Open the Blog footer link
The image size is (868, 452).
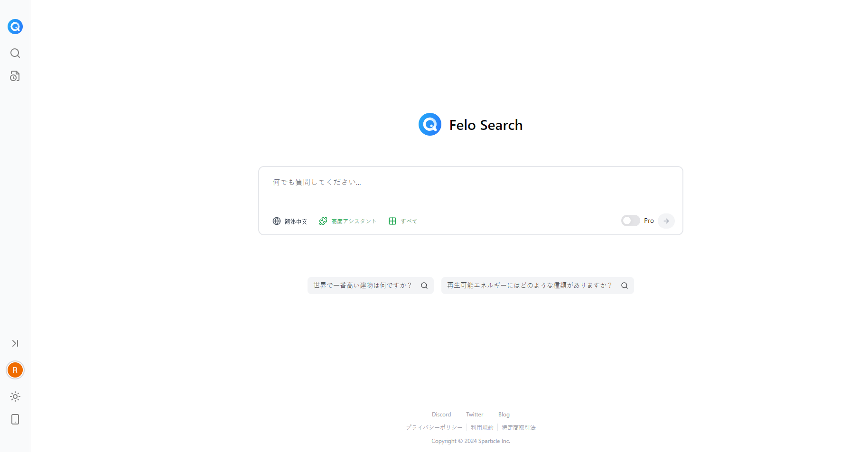click(x=504, y=415)
